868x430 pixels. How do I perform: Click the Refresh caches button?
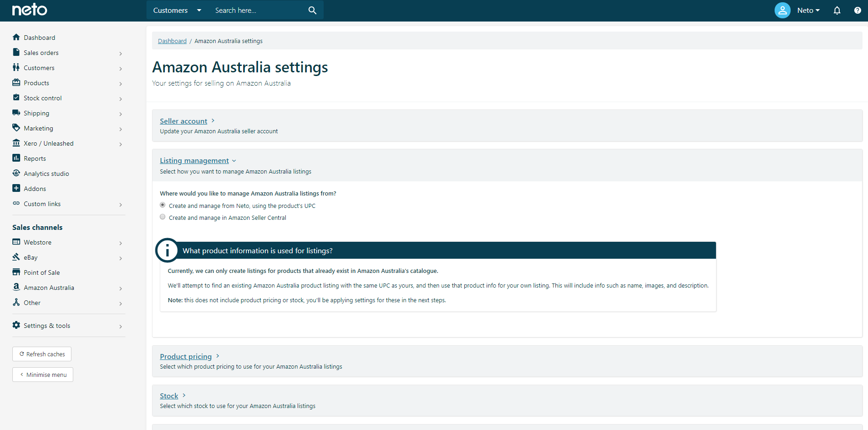click(42, 354)
